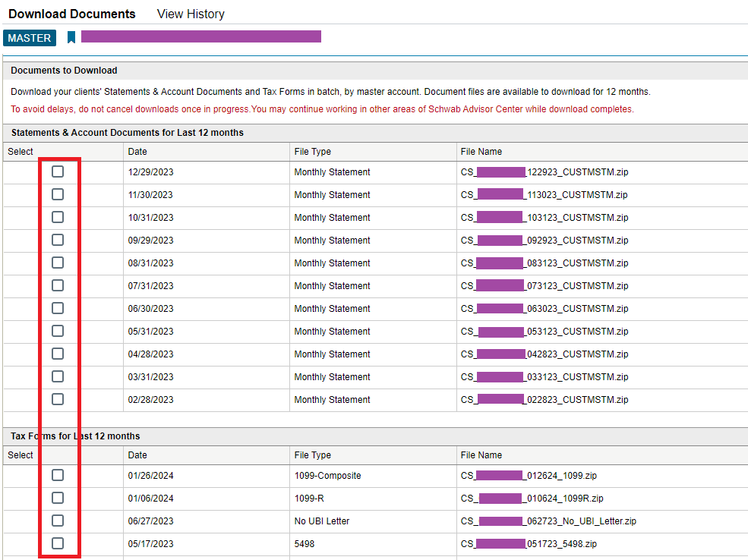Click the MASTER account badge
The width and height of the screenshot is (748, 560).
pos(29,37)
